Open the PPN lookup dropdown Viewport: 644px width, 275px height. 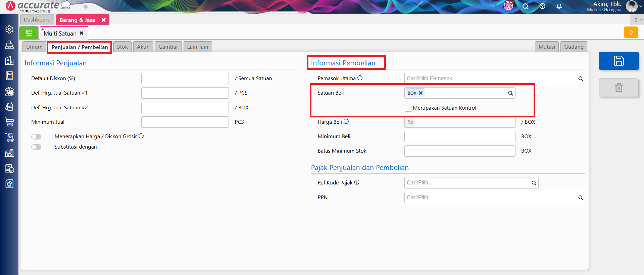click(x=580, y=198)
